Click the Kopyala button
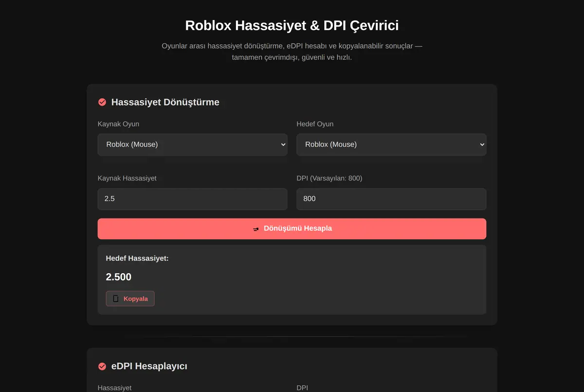584x392 pixels. (x=130, y=299)
